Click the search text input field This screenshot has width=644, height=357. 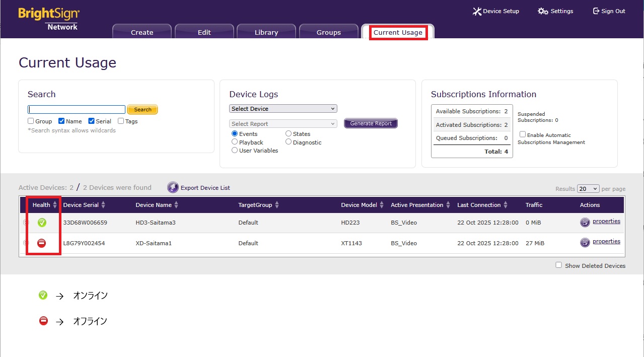pyautogui.click(x=77, y=109)
